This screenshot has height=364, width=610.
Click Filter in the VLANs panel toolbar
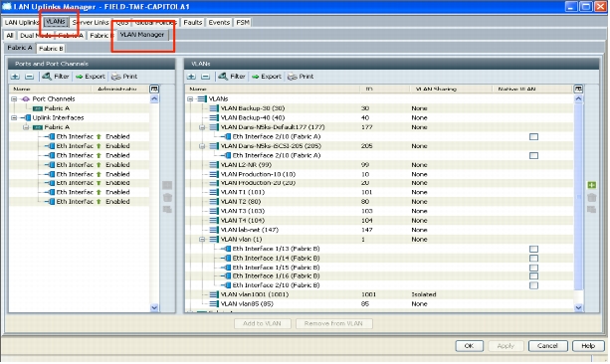point(232,77)
